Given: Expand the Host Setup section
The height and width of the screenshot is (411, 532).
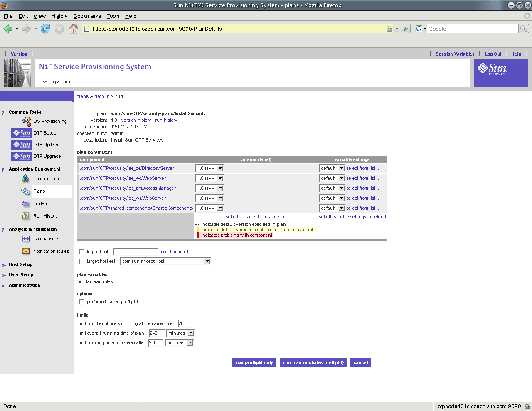Looking at the screenshot, I should tap(20, 264).
